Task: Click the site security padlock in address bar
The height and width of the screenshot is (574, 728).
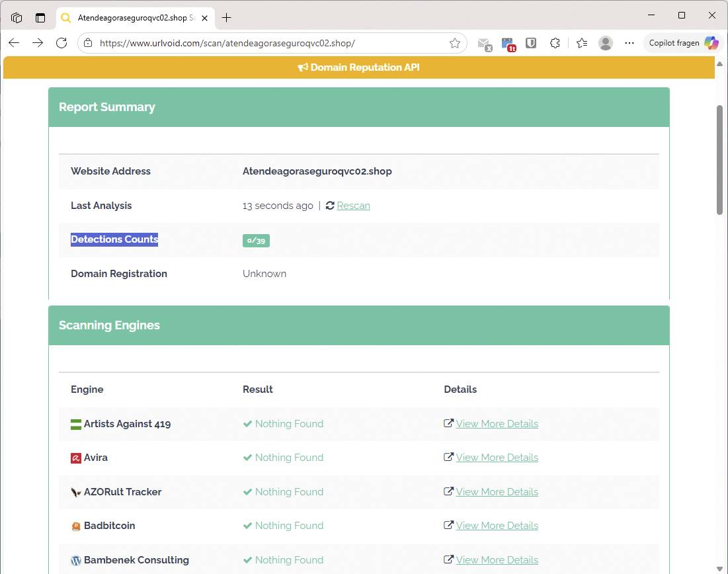Action: tap(89, 42)
